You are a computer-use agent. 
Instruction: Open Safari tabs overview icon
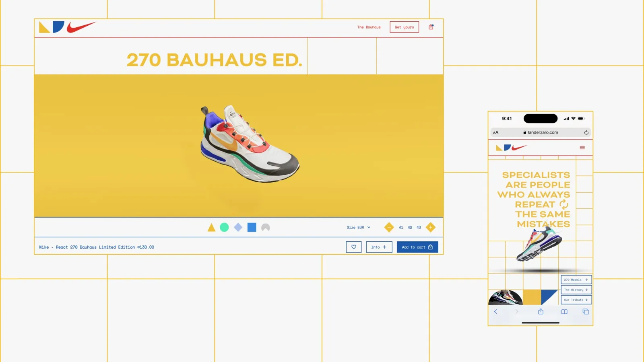586,312
